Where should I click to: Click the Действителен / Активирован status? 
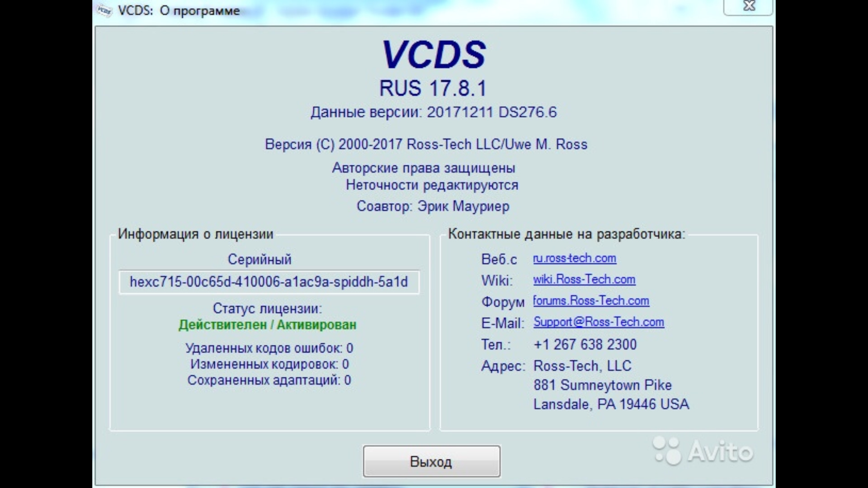268,325
